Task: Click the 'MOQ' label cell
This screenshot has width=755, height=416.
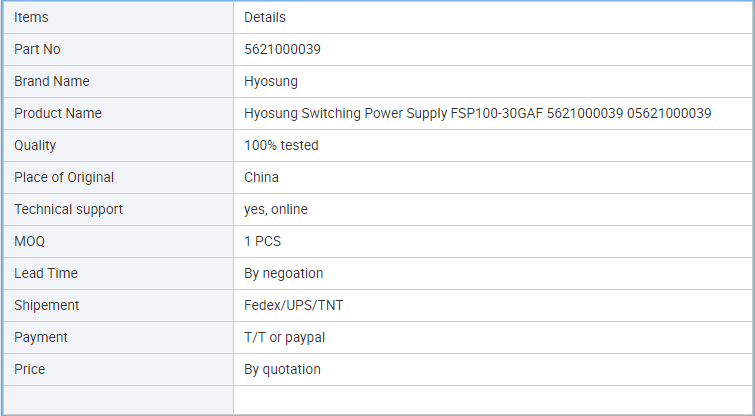Action: click(30, 241)
